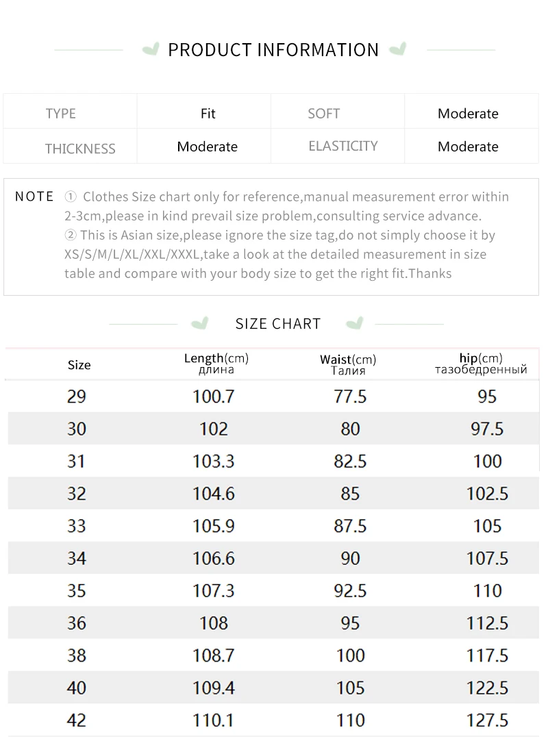Click the Fit value cell

(208, 114)
